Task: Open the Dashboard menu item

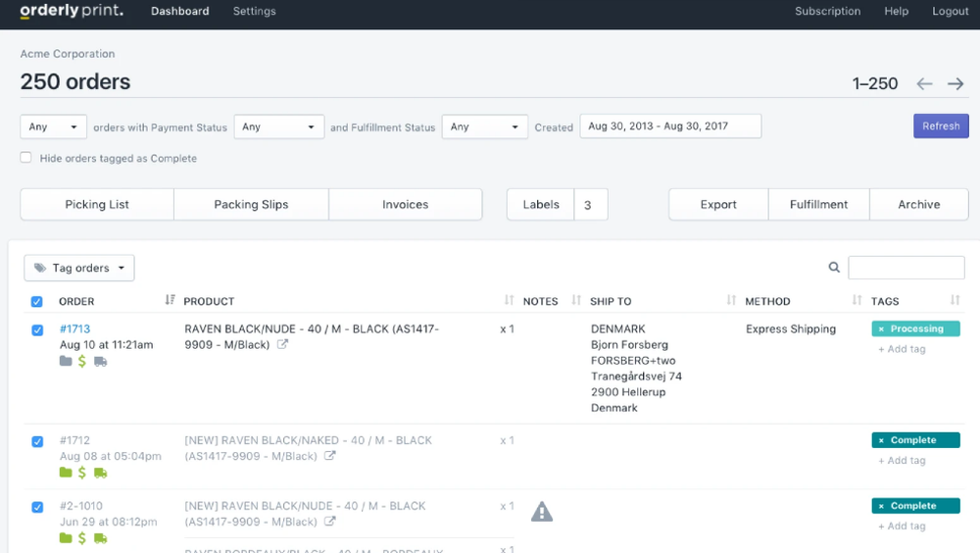Action: click(x=180, y=11)
